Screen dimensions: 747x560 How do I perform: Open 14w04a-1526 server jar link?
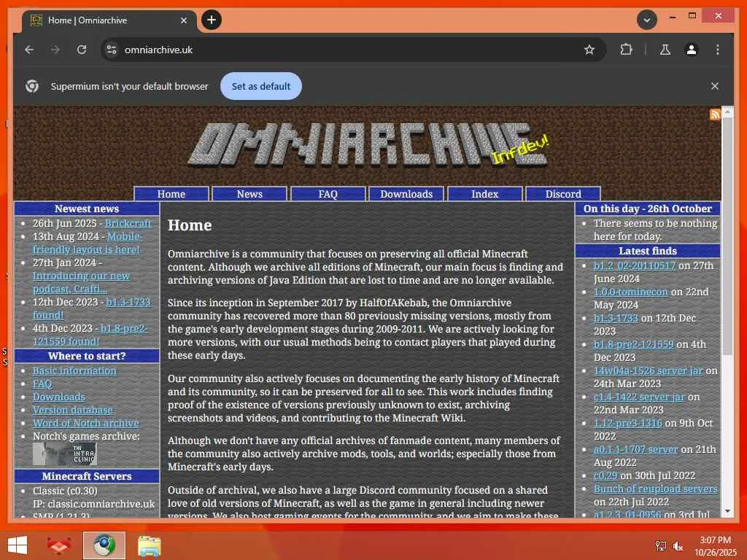[x=648, y=370]
